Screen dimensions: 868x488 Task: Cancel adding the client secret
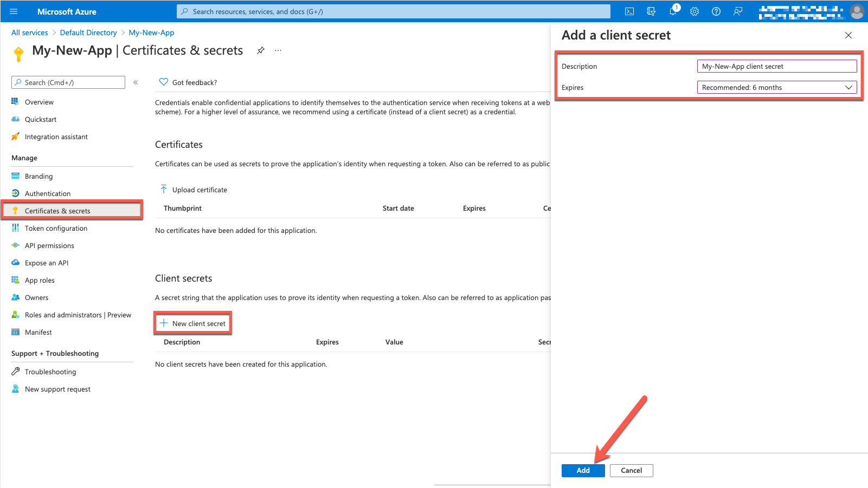632,471
